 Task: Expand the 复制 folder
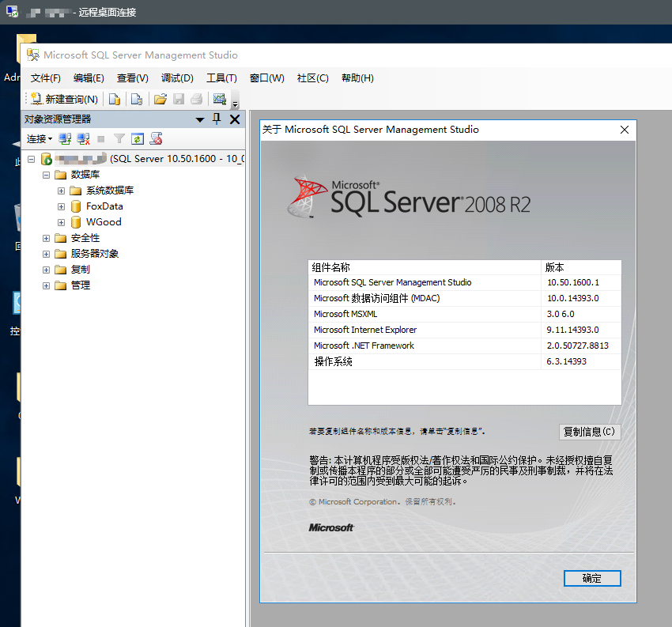(47, 270)
